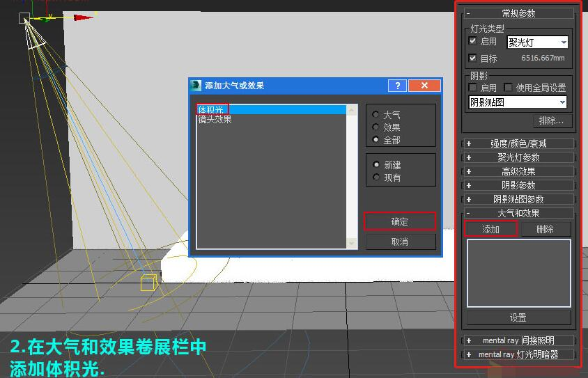Toggle the 目标 checkbox
This screenshot has width=588, height=378.
pos(472,58)
